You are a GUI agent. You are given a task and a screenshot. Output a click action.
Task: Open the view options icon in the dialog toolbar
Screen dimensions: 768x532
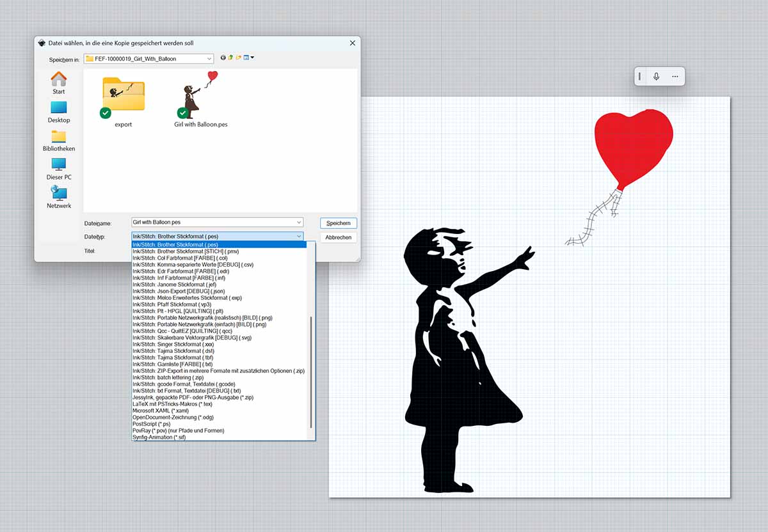click(x=248, y=57)
